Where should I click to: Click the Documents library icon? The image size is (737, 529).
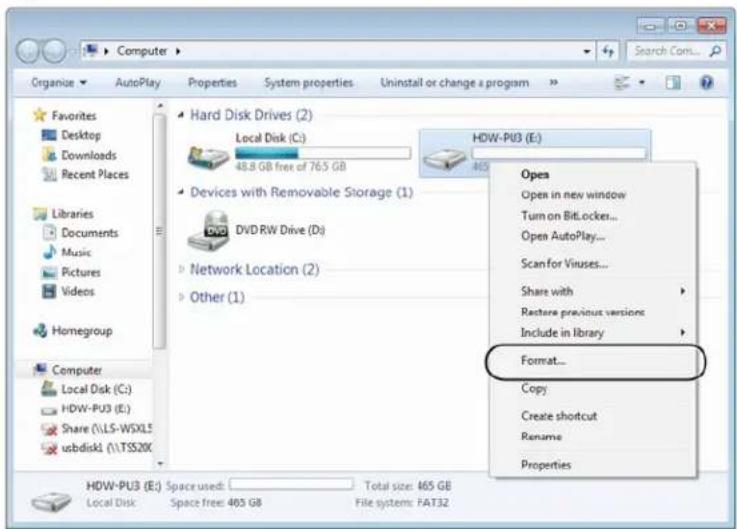[49, 233]
